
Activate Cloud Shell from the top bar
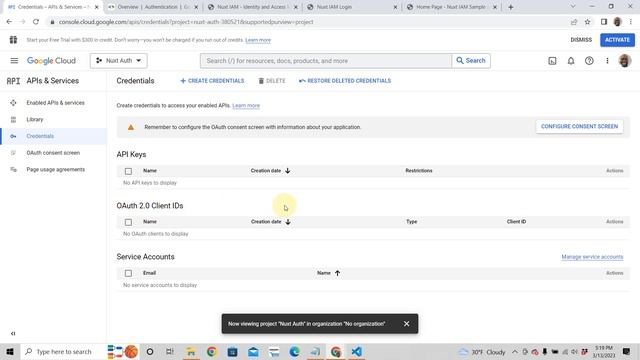[x=552, y=61]
